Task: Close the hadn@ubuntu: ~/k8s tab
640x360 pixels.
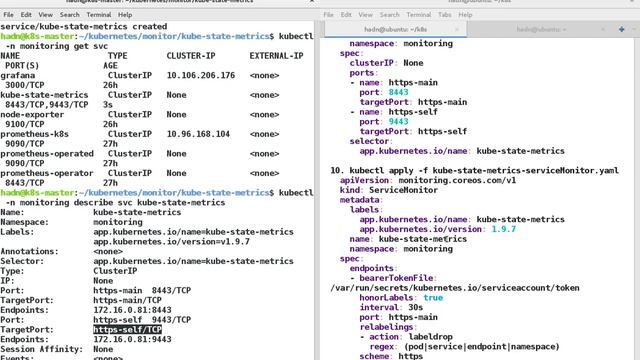Action: point(457,29)
